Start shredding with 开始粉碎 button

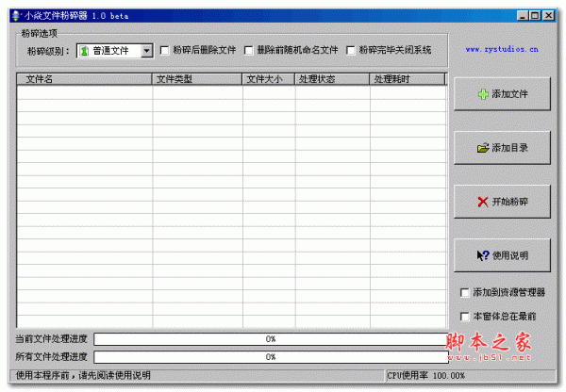pyautogui.click(x=502, y=202)
